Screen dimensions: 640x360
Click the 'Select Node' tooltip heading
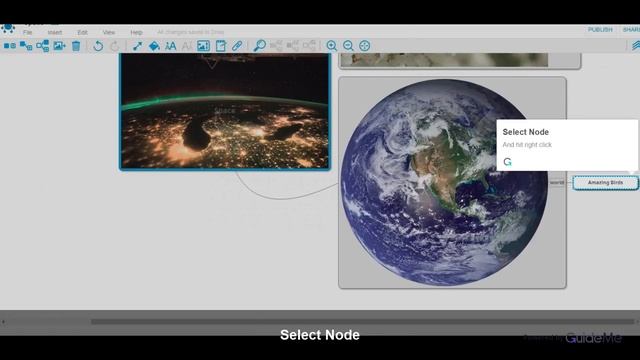525,132
